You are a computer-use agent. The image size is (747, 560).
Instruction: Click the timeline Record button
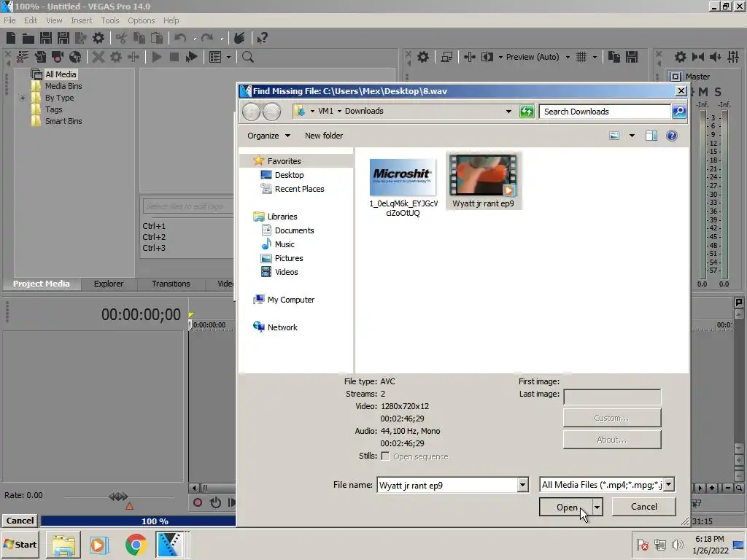(x=198, y=502)
